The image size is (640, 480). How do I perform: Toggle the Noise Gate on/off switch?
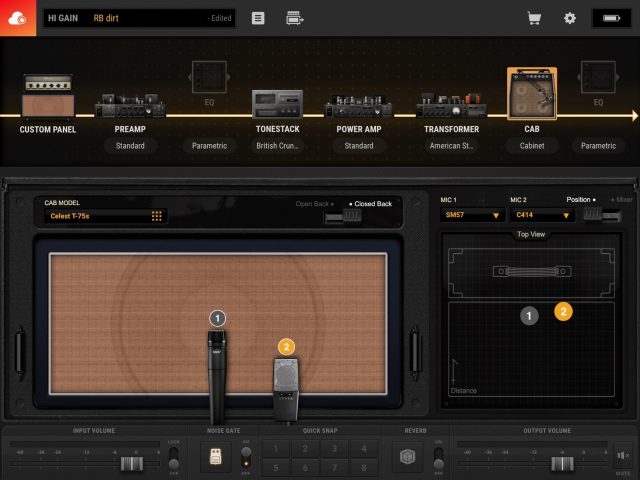coord(246,454)
